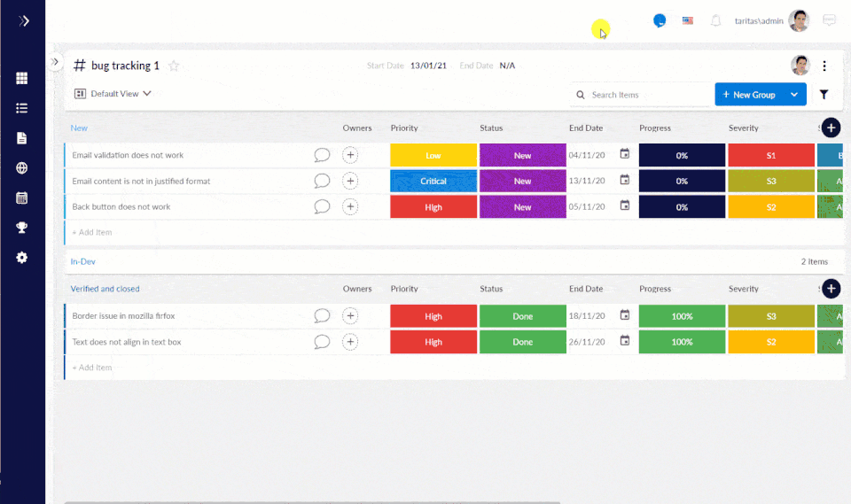The image size is (851, 504).
Task: Add a column to Verified and closed group
Action: [x=831, y=289]
